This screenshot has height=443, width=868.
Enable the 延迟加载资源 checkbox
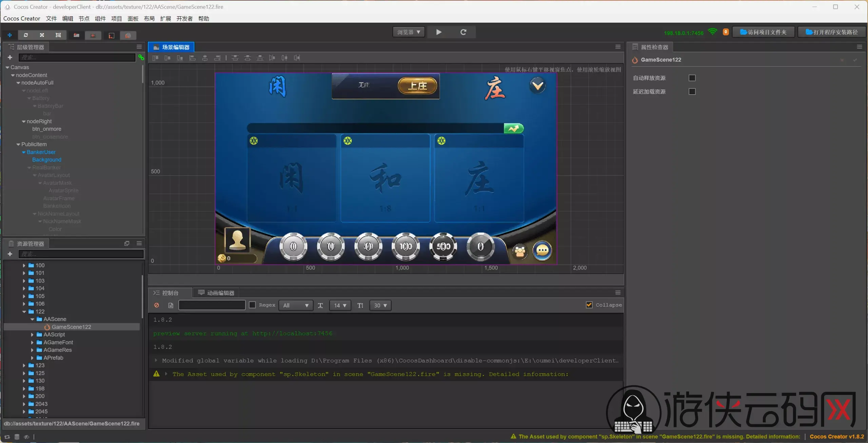click(692, 91)
